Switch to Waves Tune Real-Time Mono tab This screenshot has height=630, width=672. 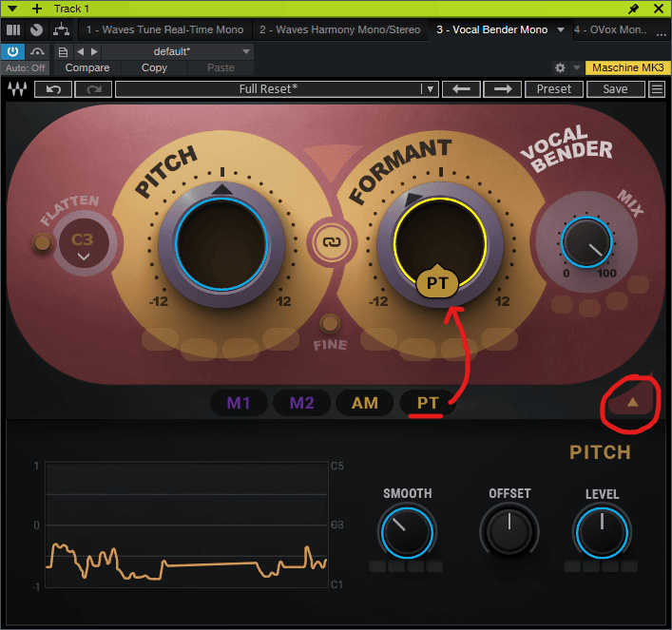tap(164, 29)
